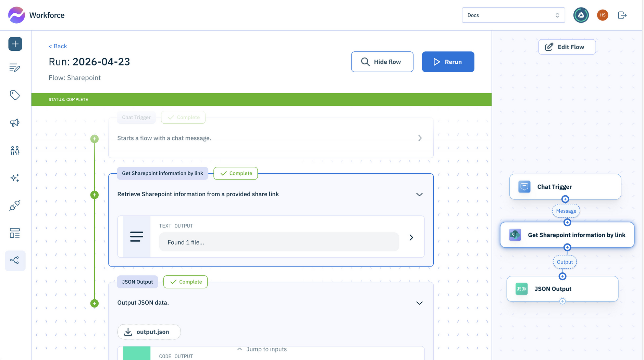
Task: Select the Chat Trigger flow node
Action: pos(565,187)
